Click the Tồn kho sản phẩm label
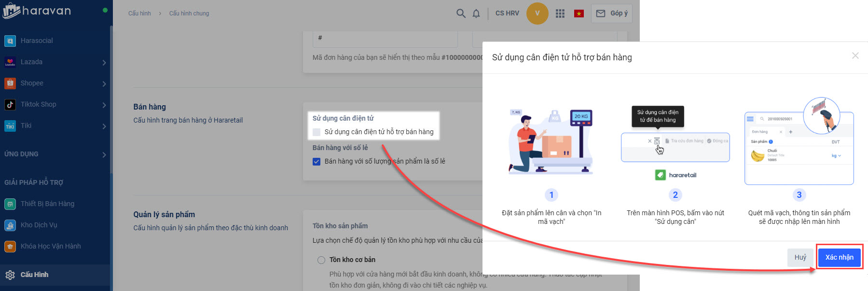Viewport: 868px width, 291px height. (x=340, y=226)
